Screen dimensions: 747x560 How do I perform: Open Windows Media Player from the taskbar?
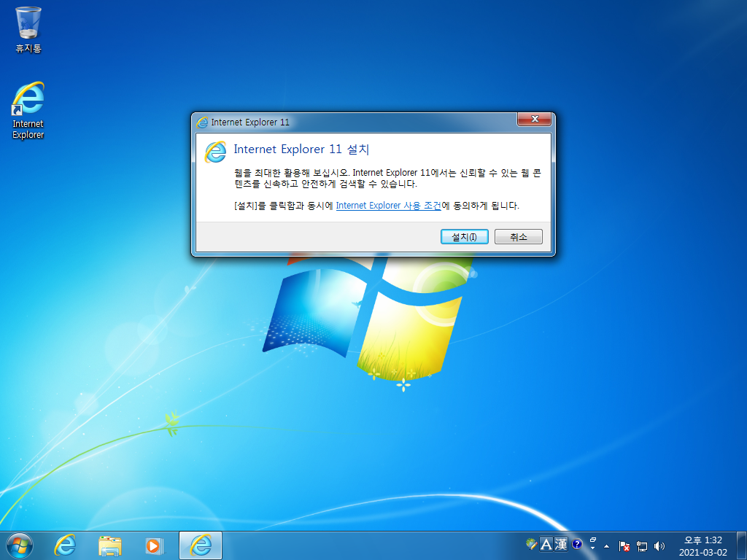(154, 545)
